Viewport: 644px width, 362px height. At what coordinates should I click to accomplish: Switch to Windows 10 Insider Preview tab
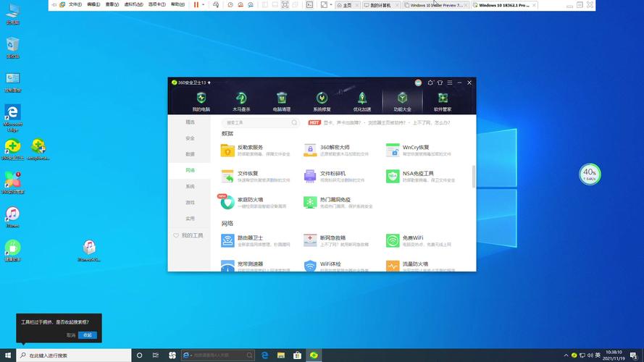pos(436,5)
